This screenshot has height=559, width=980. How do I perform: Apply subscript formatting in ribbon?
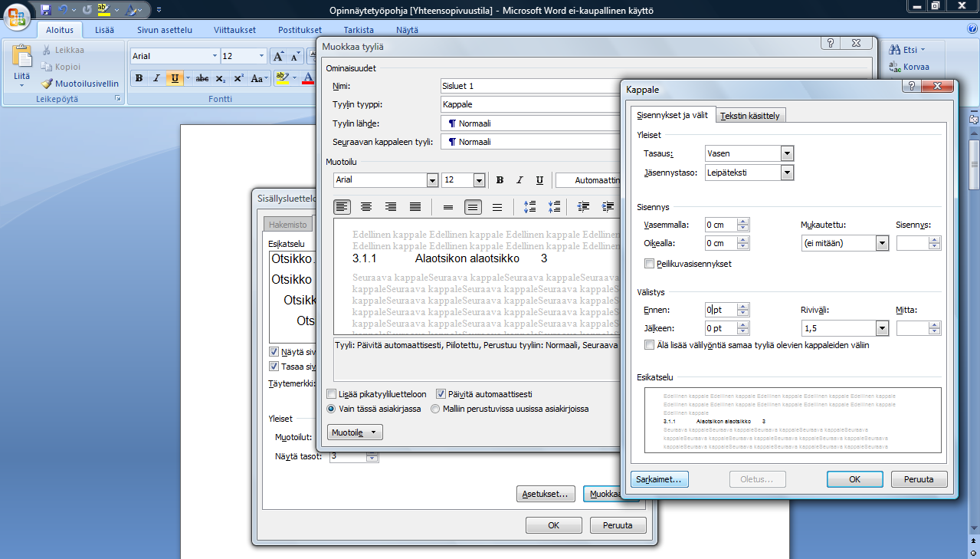221,78
